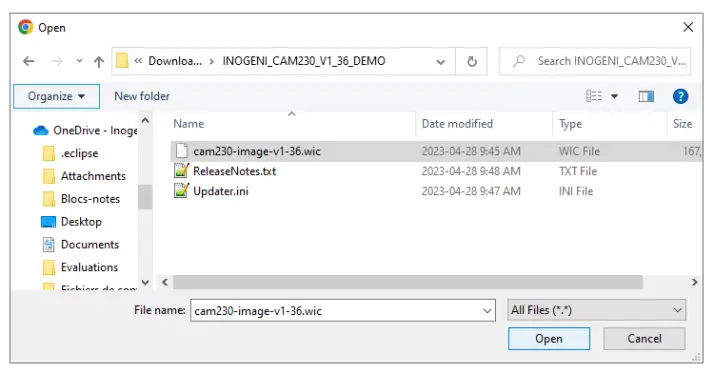This screenshot has width=713, height=373.
Task: Open view options dropdown arrow
Action: tap(614, 96)
